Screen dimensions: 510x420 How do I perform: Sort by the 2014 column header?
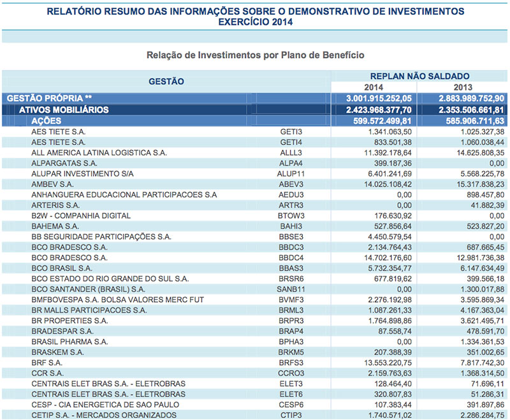click(x=372, y=87)
